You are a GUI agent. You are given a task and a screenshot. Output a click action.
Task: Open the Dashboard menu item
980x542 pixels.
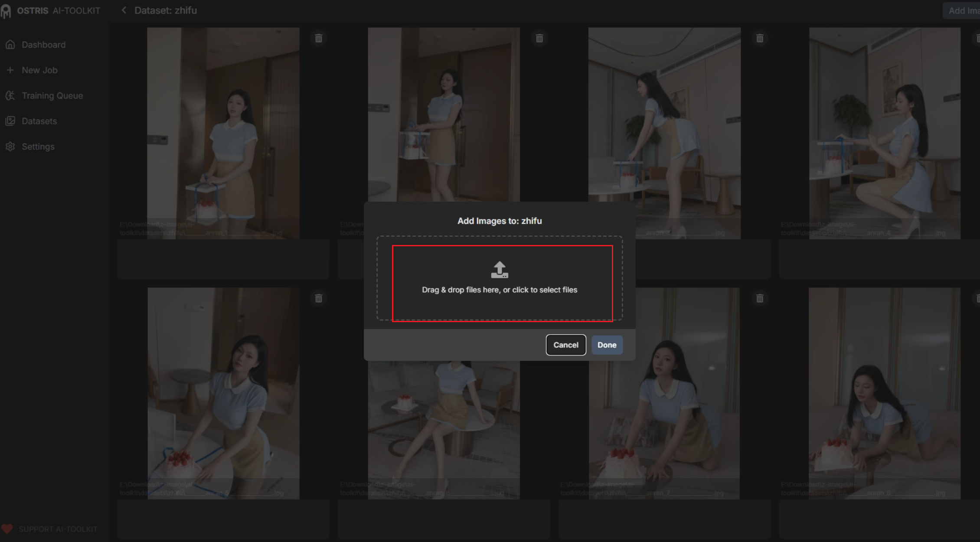point(43,45)
